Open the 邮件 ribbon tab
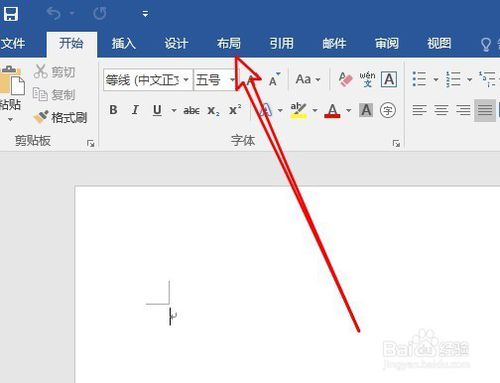The width and height of the screenshot is (500, 383). click(334, 43)
